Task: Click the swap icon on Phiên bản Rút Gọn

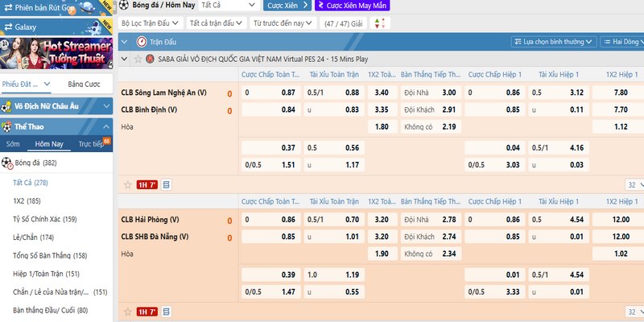Action: click(x=7, y=8)
